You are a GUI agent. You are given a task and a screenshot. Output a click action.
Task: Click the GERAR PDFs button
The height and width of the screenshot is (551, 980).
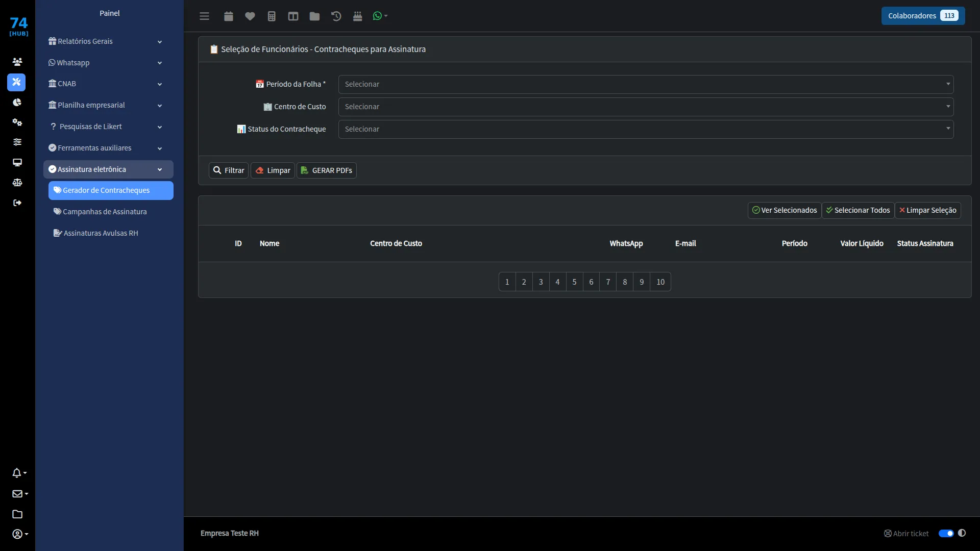(327, 170)
